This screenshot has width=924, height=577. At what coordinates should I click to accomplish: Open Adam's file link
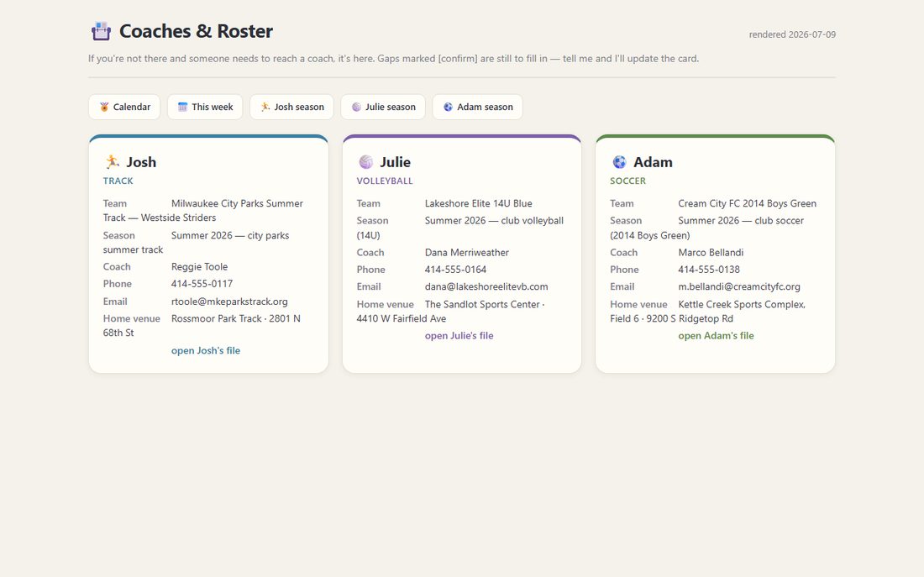tap(716, 335)
